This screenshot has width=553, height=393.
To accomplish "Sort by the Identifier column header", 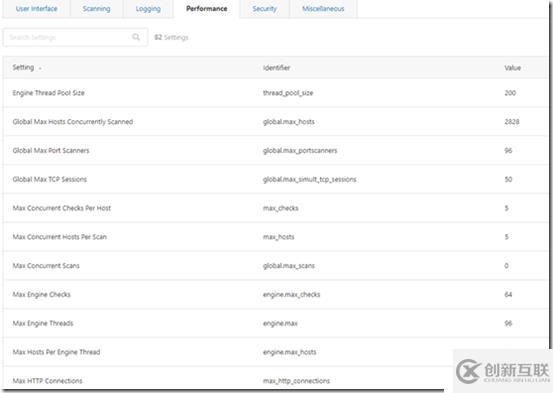I will (x=276, y=68).
